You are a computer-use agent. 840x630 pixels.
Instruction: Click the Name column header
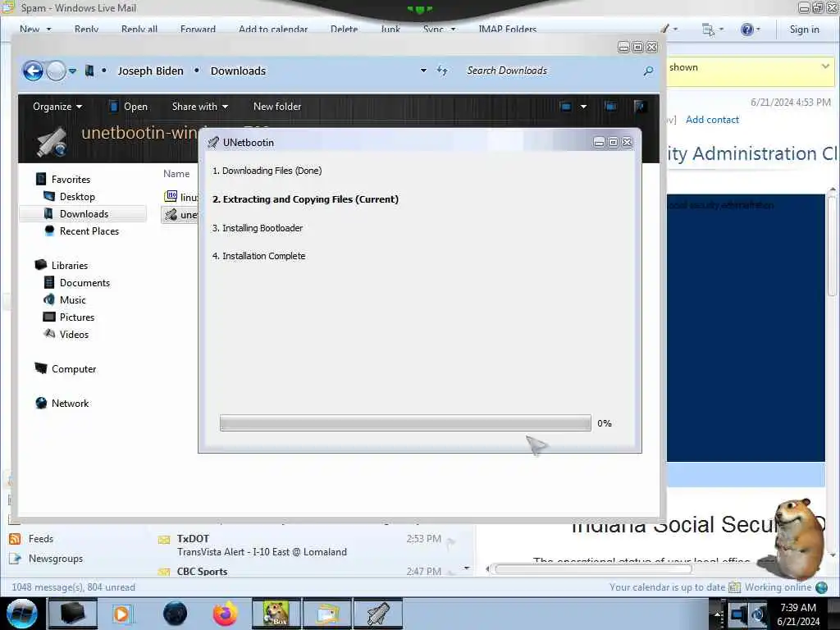tap(176, 174)
